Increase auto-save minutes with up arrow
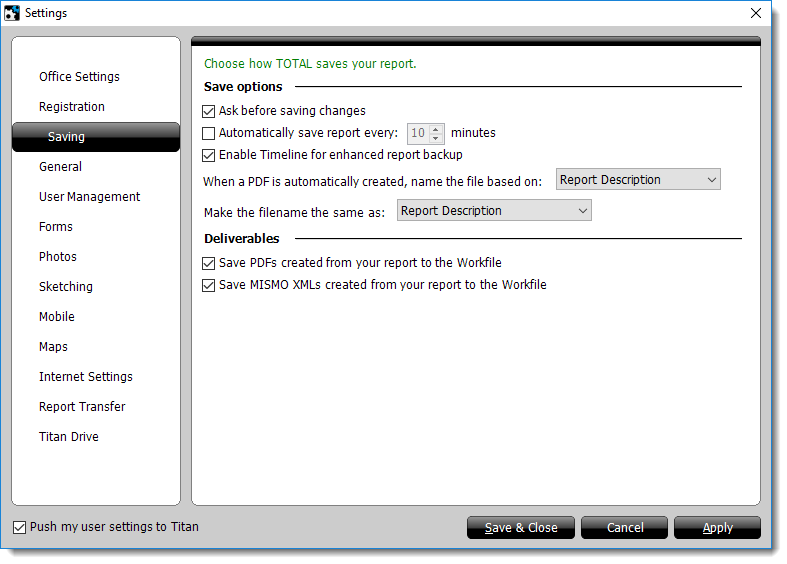Image resolution: width=787 pixels, height=564 pixels. (436, 128)
